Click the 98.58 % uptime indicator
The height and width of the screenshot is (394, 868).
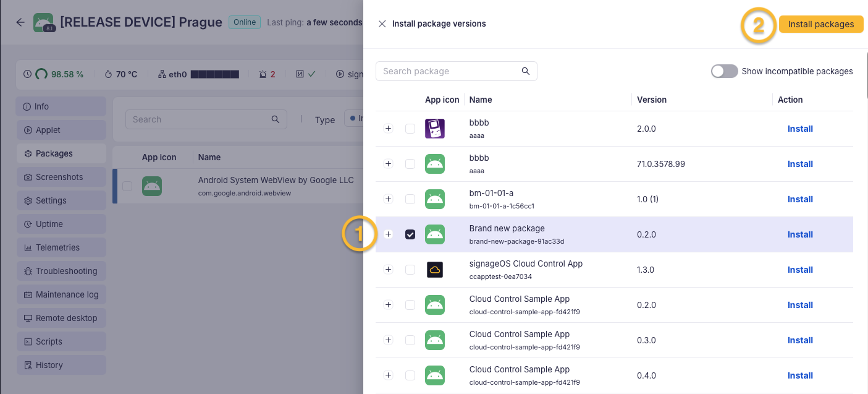(53, 74)
